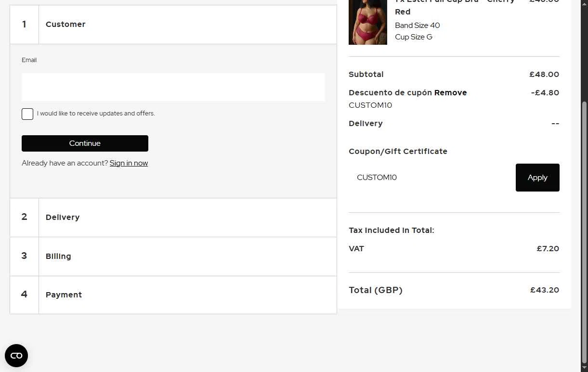
Task: Click the step number 2 badge
Action: (24, 217)
